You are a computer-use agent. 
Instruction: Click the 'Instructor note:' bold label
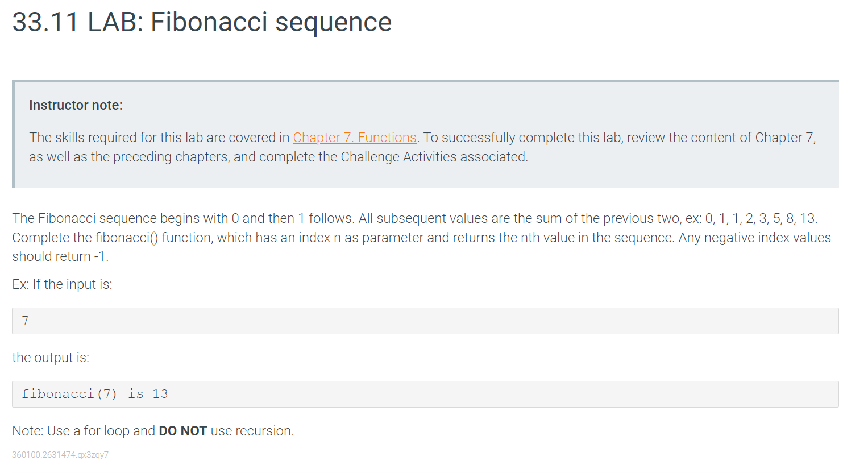(76, 105)
